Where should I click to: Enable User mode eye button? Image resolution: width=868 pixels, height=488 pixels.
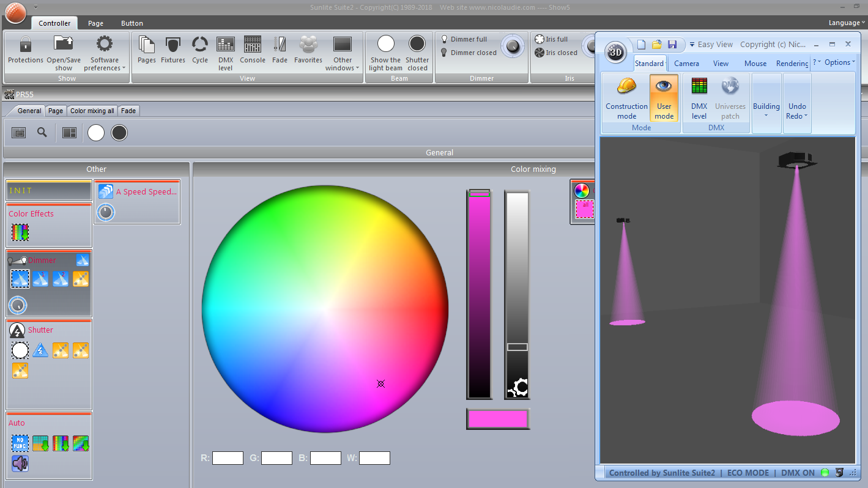(664, 98)
